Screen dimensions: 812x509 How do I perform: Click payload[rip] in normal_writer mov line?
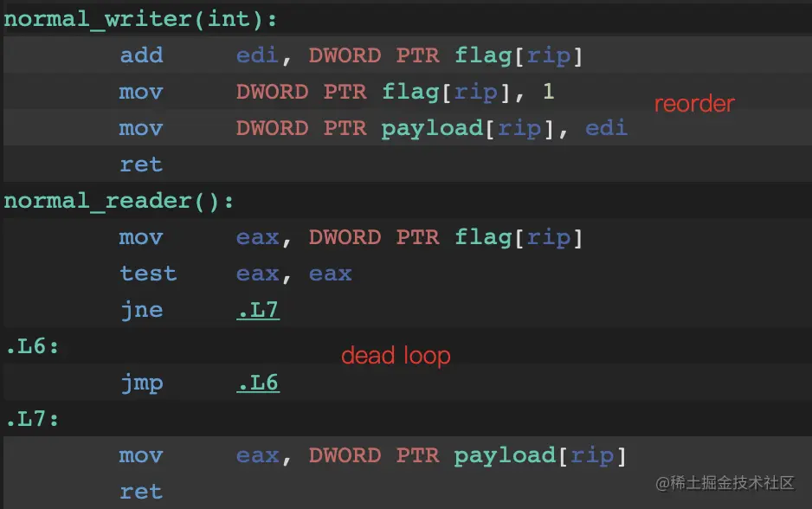[468, 128]
